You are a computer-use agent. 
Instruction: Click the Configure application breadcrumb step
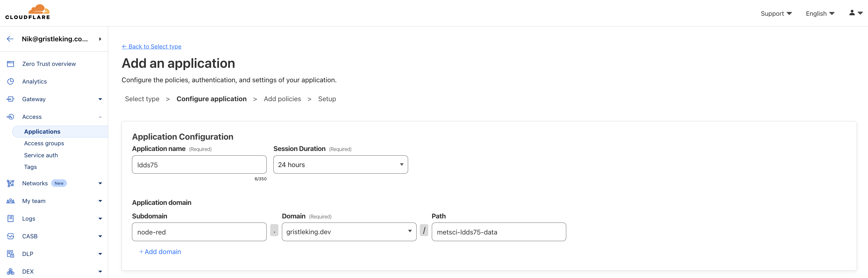[211, 99]
